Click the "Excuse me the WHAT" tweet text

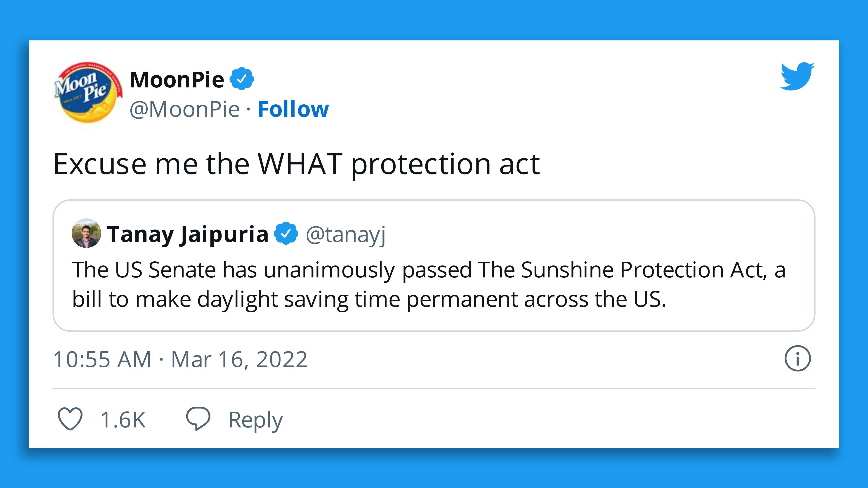click(x=297, y=164)
